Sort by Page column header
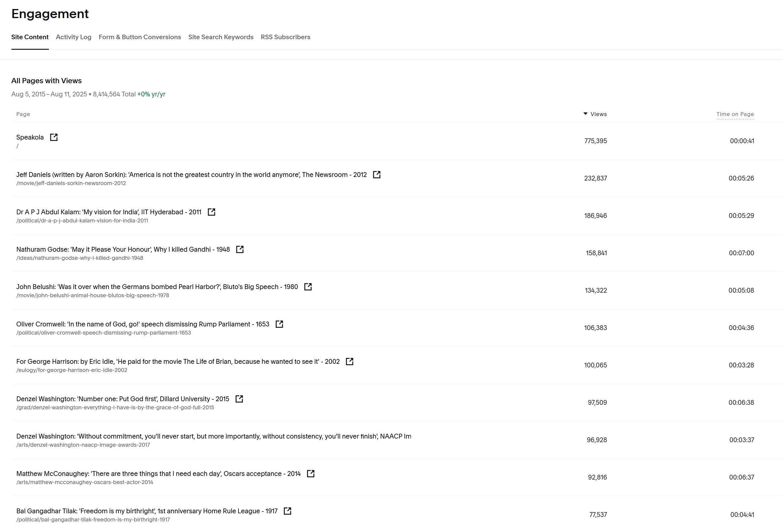Screen dimensions: 783x532 point(23,114)
